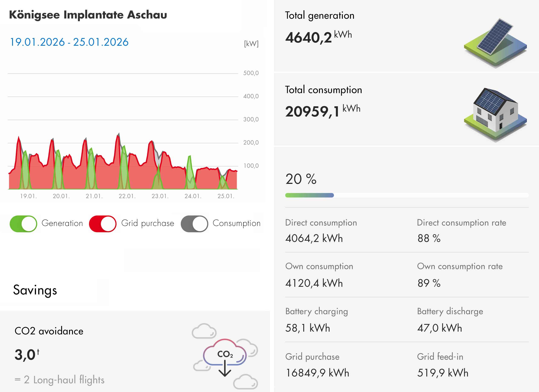
Task: Toggle the Generation chart series off
Action: (x=24, y=224)
